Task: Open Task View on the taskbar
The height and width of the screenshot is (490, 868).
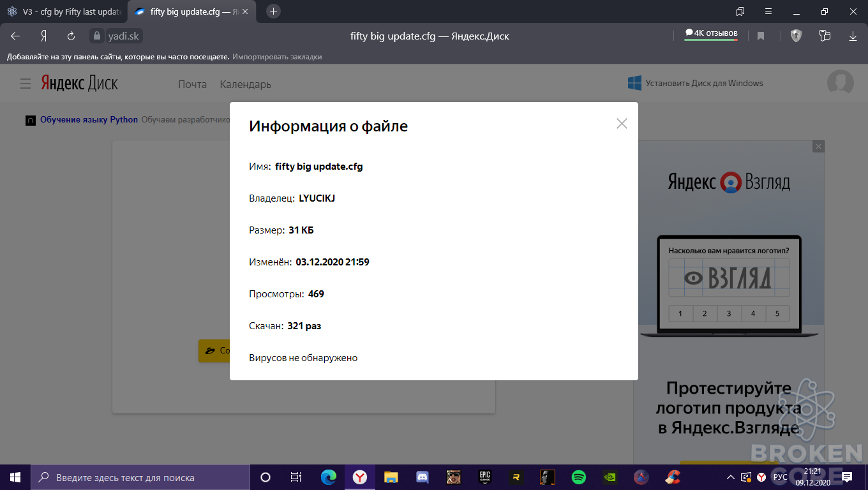Action: click(x=296, y=477)
